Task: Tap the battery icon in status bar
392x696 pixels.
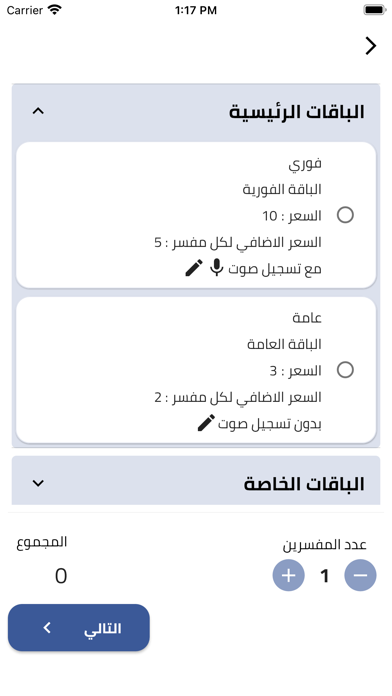Action: coord(375,10)
